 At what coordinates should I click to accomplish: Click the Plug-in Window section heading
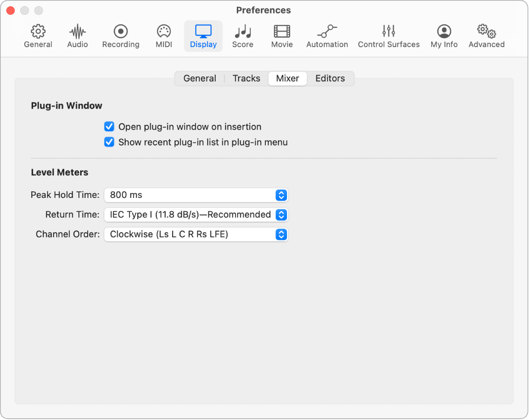pos(66,106)
